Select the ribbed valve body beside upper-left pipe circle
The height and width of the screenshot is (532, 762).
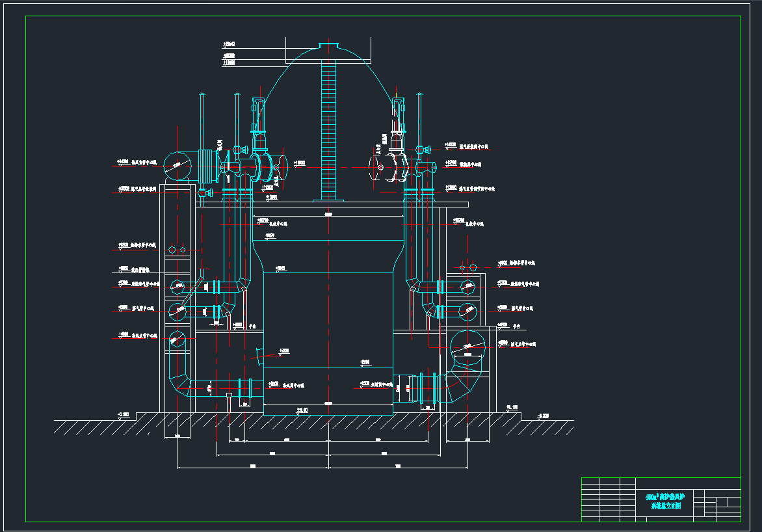click(207, 165)
